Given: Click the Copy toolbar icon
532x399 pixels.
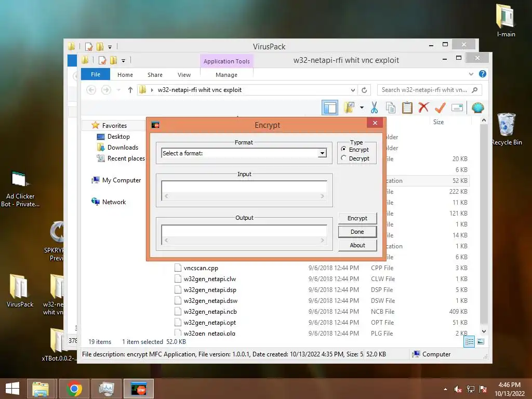Looking at the screenshot, I should [391, 108].
